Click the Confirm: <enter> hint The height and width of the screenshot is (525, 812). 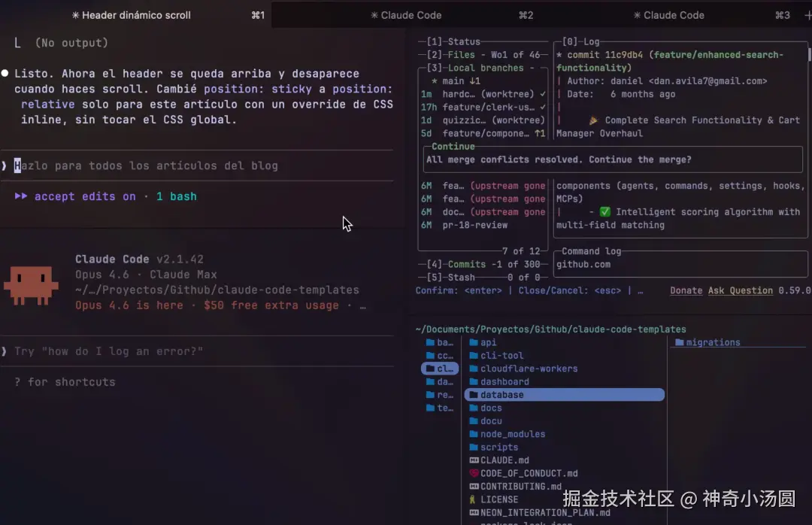(459, 290)
